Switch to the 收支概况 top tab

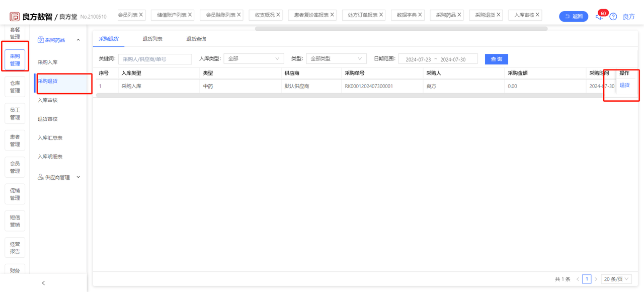coord(265,15)
